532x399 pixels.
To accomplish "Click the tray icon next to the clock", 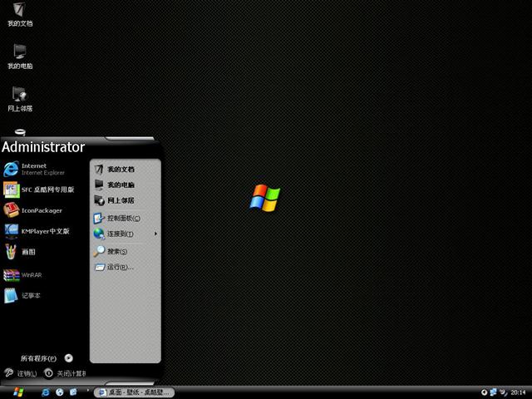I will (x=504, y=392).
